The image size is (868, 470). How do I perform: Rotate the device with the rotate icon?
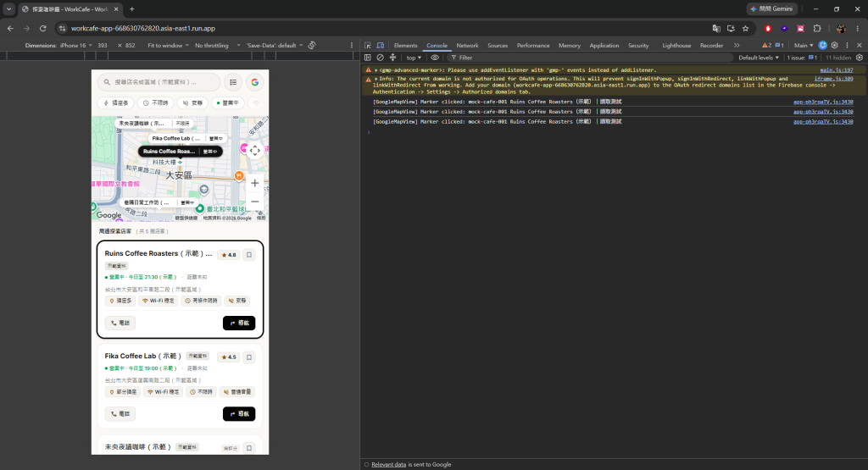click(312, 46)
